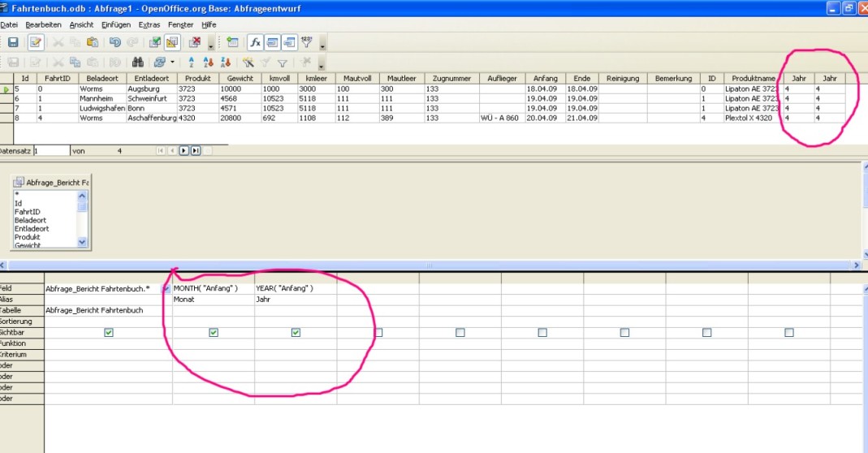Open the Einfügen menu
868x453 pixels.
115,25
